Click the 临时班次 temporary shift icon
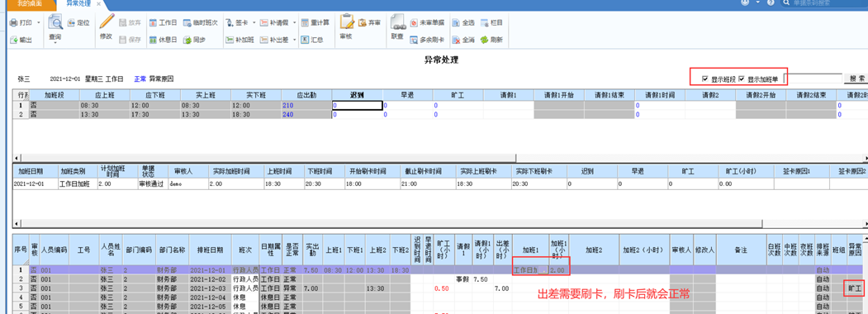The image size is (868, 314). coord(187,23)
